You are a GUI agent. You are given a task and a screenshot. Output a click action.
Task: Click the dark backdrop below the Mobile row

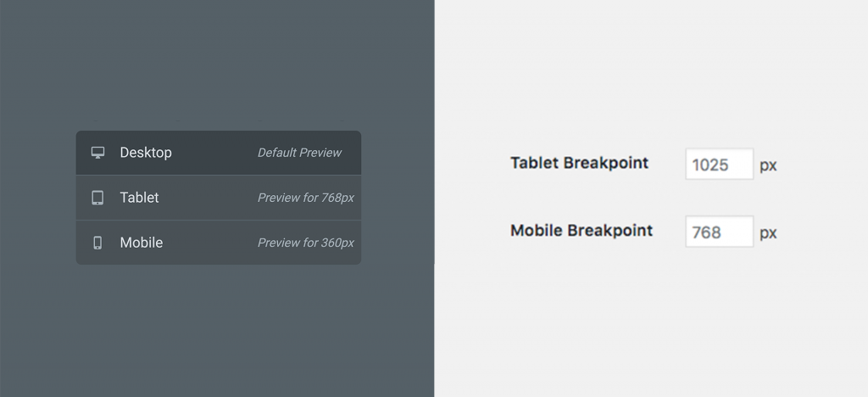click(218, 331)
